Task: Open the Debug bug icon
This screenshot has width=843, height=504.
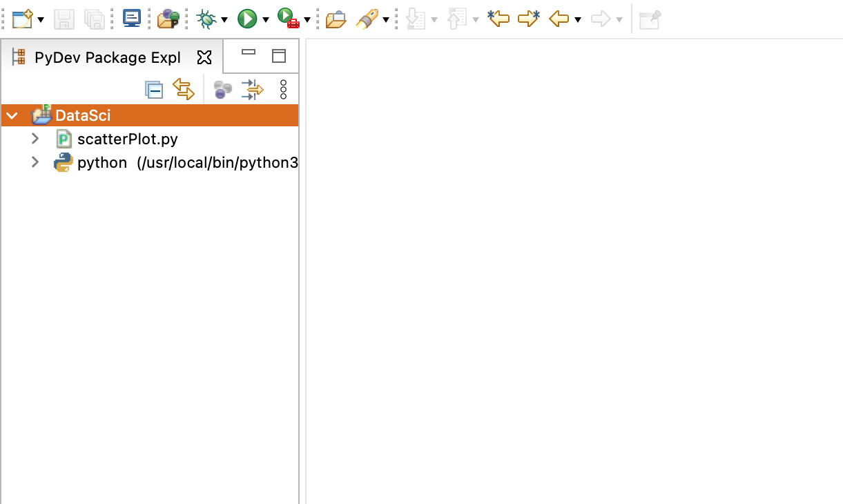Action: [206, 19]
